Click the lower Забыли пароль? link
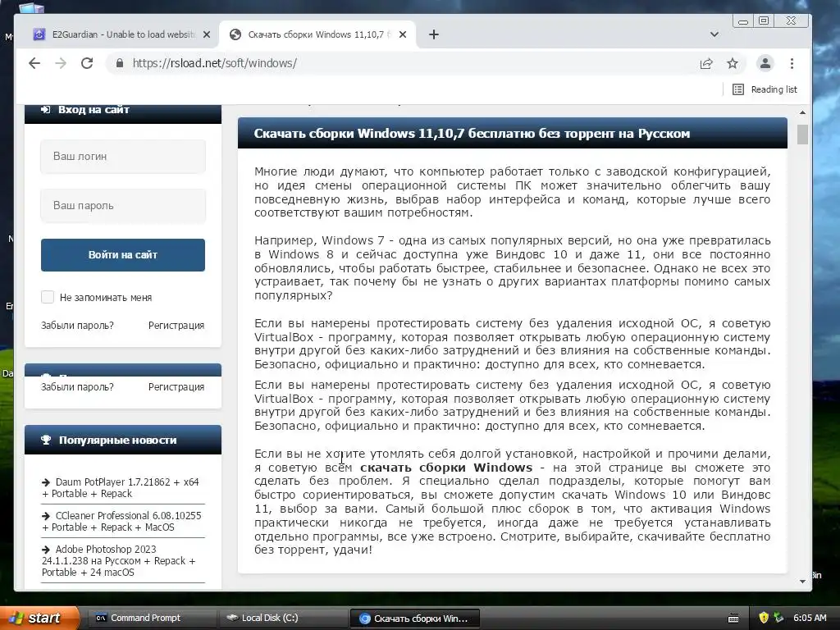 77,387
